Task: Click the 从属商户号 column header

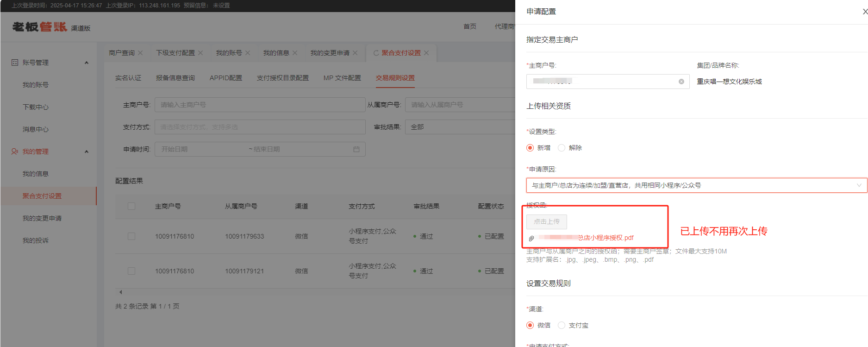Action: click(241, 206)
